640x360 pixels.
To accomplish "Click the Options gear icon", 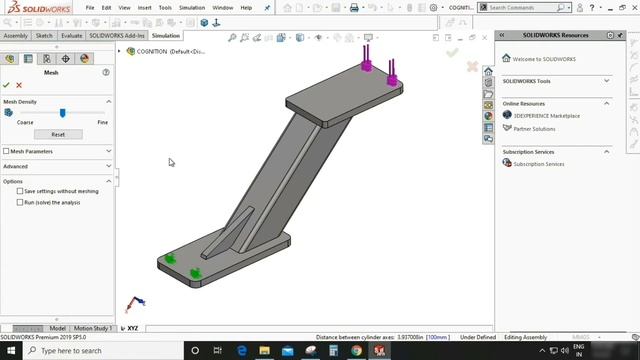I will [433, 8].
